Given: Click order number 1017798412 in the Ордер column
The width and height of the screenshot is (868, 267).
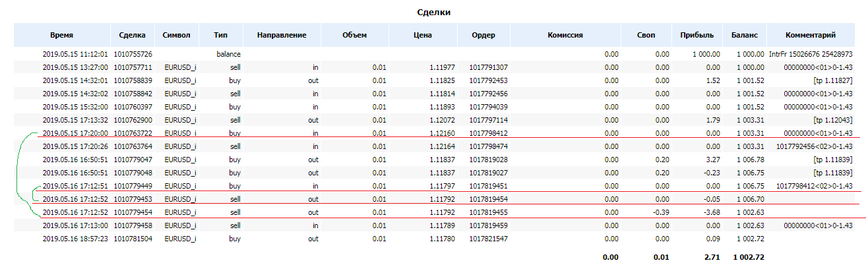Looking at the screenshot, I should [x=489, y=133].
